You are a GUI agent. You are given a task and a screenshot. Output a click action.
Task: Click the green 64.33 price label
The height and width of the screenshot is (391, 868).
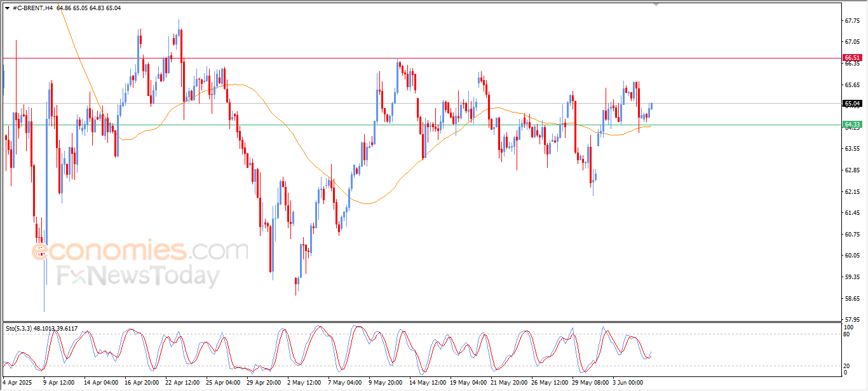[x=852, y=125]
